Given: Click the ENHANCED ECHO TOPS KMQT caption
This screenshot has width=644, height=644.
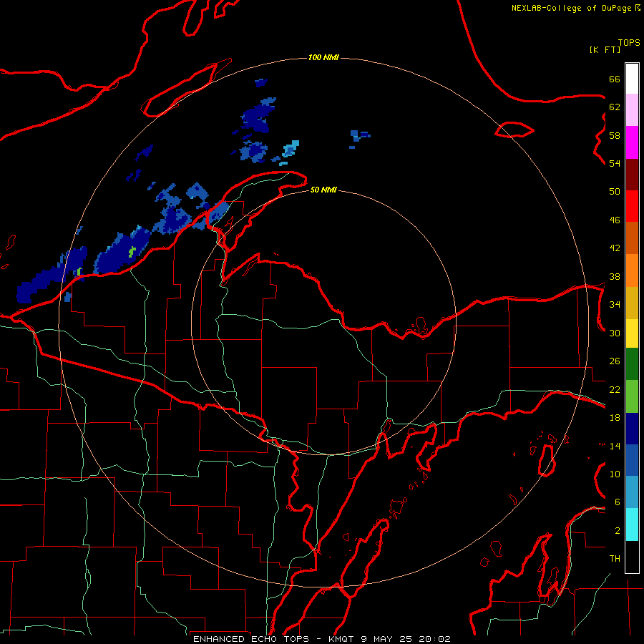Looking at the screenshot, I should (x=322, y=639).
